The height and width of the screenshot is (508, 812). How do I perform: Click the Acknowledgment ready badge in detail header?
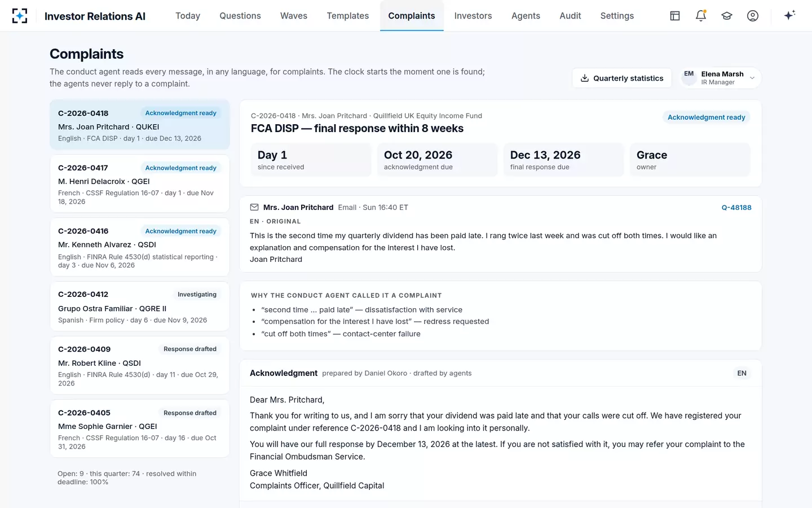coord(706,117)
